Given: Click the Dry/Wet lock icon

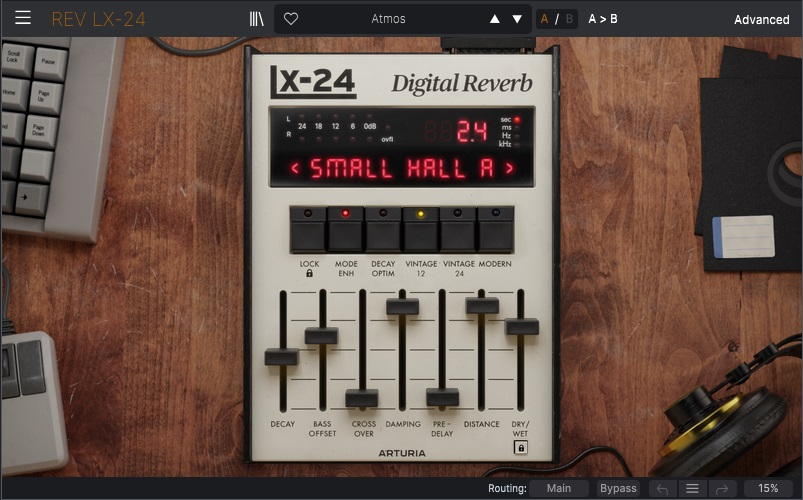Looking at the screenshot, I should (520, 448).
